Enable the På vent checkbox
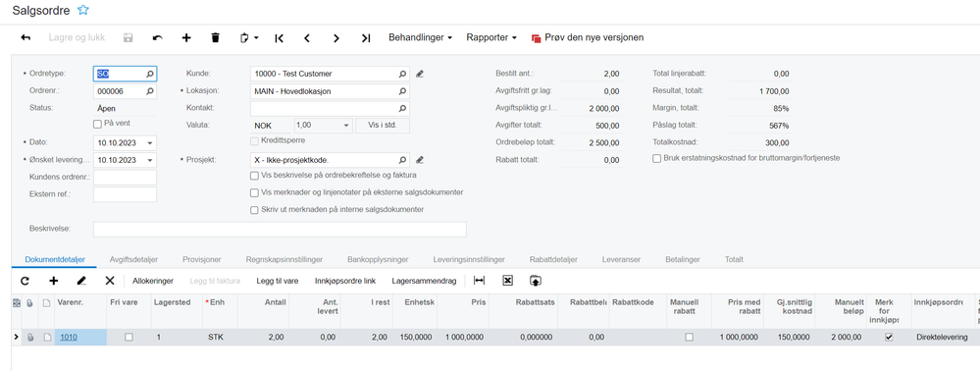 [97, 124]
